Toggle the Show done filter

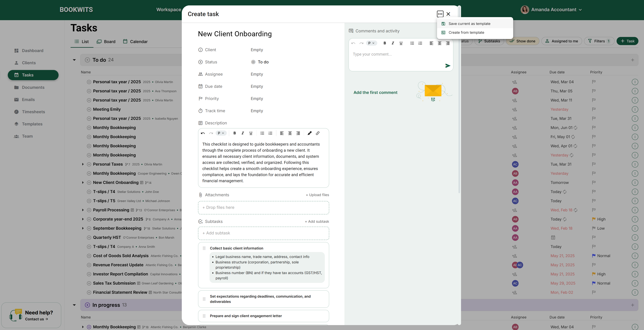pos(522,41)
